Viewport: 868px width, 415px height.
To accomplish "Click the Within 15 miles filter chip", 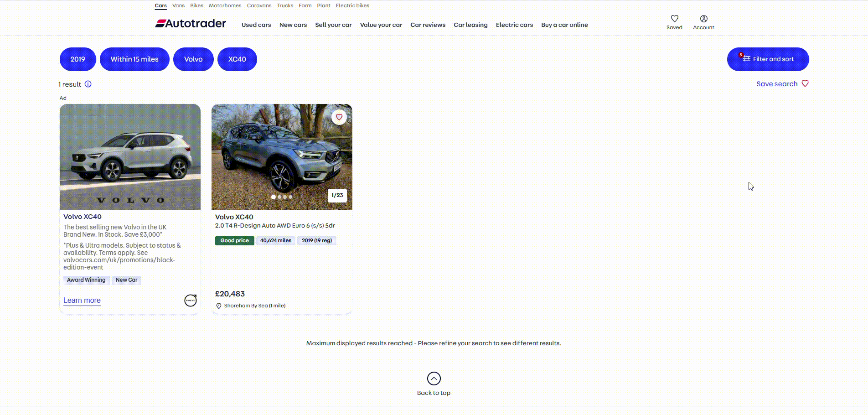I will click(x=134, y=59).
